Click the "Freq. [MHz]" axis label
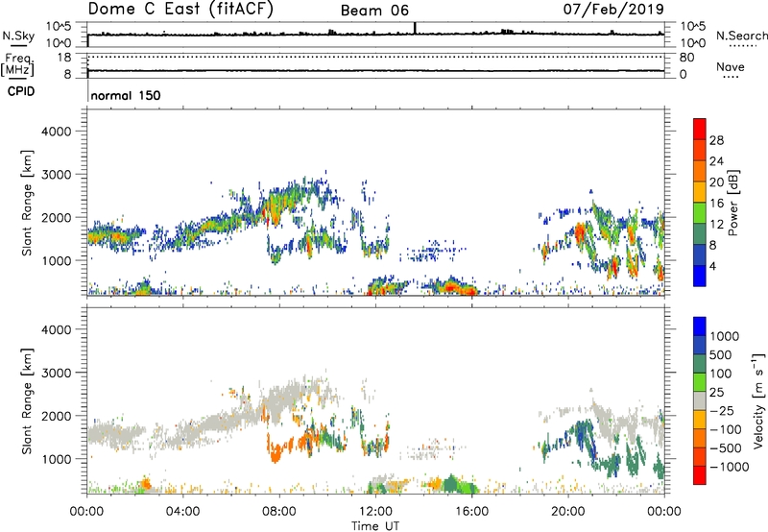 pos(17,65)
